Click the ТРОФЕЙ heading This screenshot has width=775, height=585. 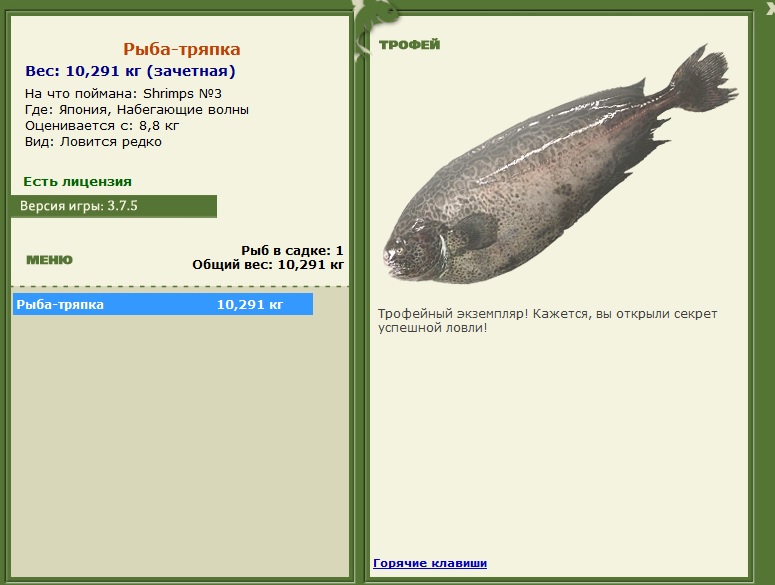(409, 45)
